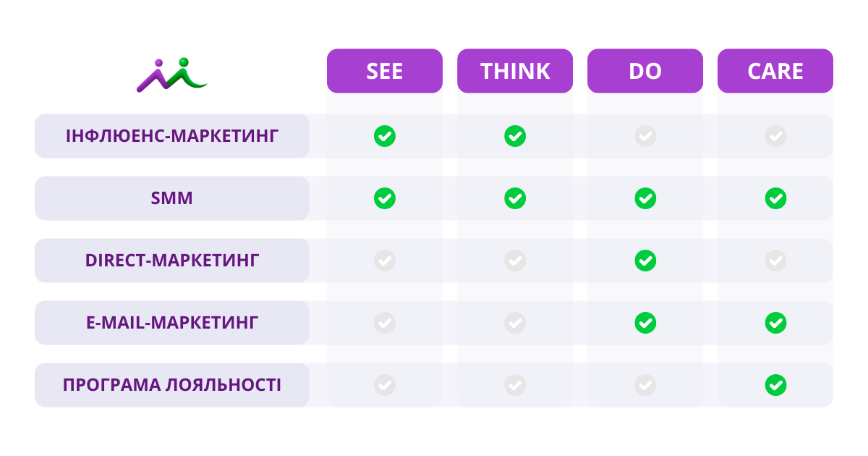The width and height of the screenshot is (868, 456).
Task: Select the THINK column header
Action: 515,71
